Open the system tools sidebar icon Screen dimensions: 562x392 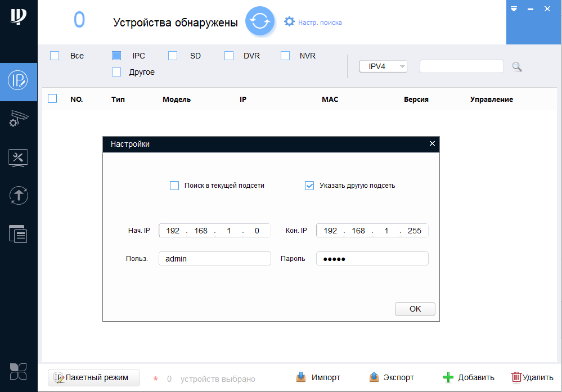[19, 157]
